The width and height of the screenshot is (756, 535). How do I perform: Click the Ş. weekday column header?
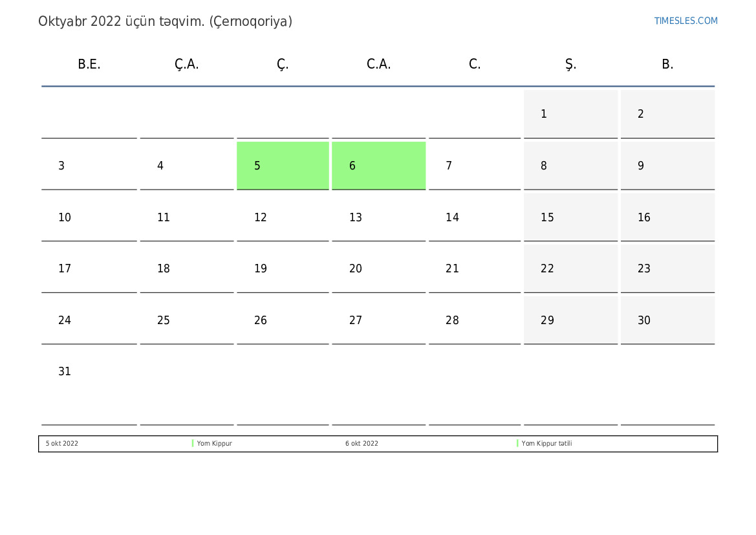pos(570,64)
